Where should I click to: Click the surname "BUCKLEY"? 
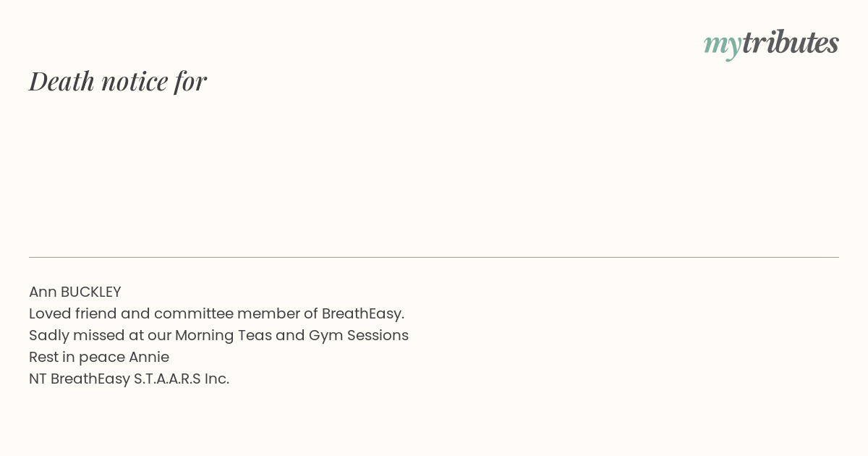[x=91, y=292]
